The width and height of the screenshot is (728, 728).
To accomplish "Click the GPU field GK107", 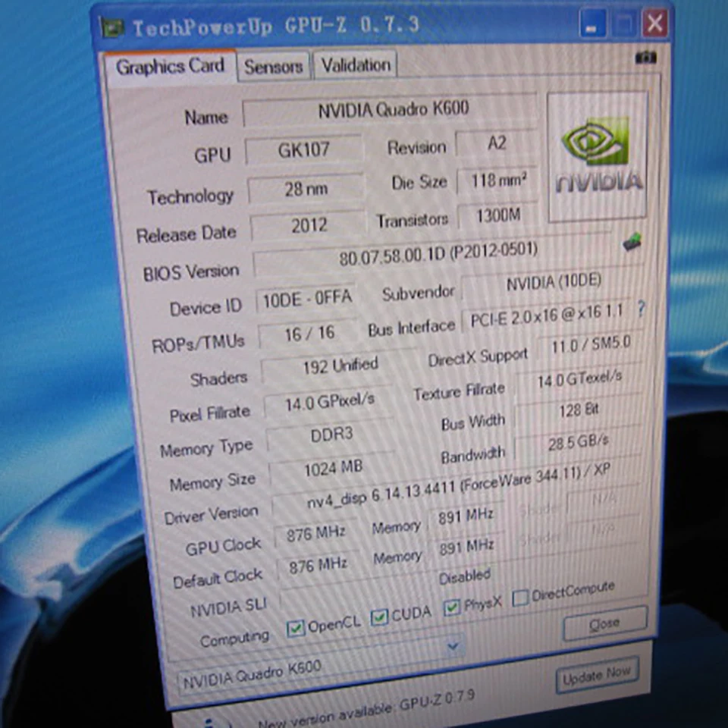I will tap(303, 150).
